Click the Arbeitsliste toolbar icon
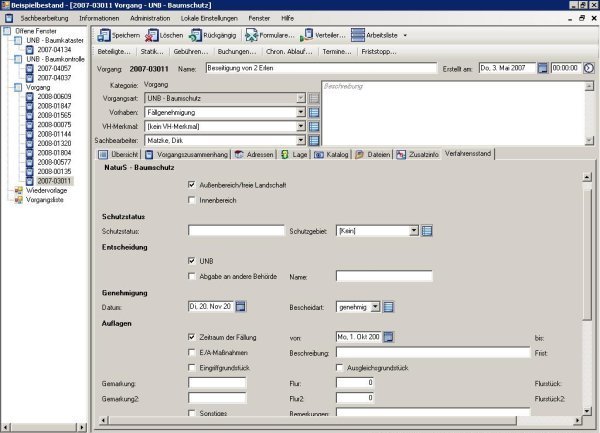600x433 pixels. [x=358, y=35]
